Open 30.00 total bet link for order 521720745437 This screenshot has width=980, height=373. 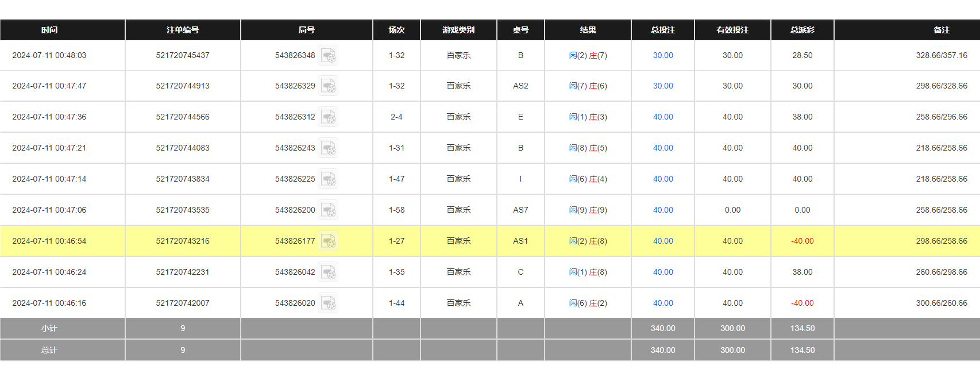(662, 56)
